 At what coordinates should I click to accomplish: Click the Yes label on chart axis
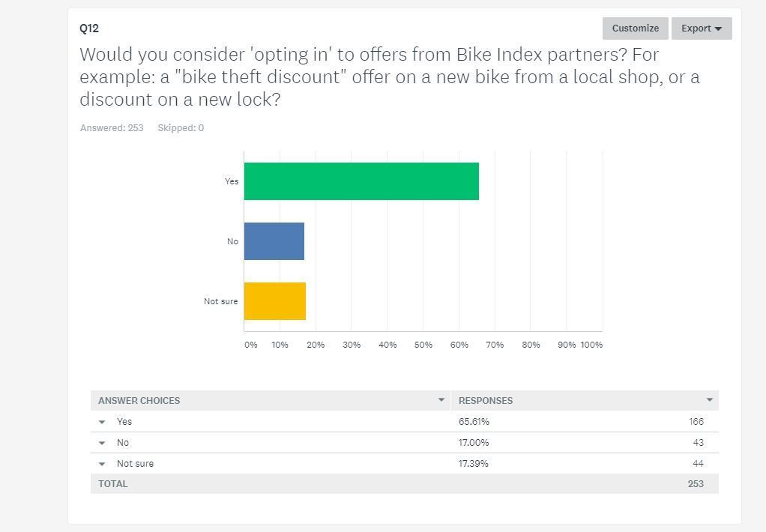[x=232, y=181]
